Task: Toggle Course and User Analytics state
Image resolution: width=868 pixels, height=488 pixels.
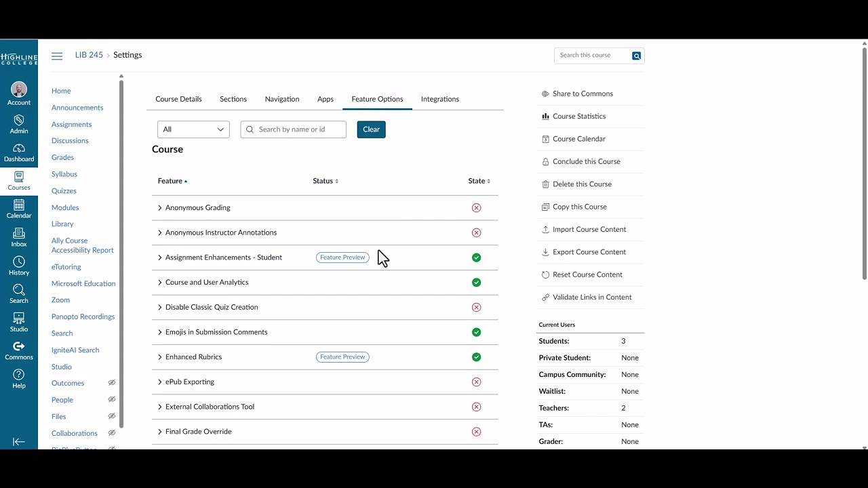Action: pyautogui.click(x=476, y=282)
